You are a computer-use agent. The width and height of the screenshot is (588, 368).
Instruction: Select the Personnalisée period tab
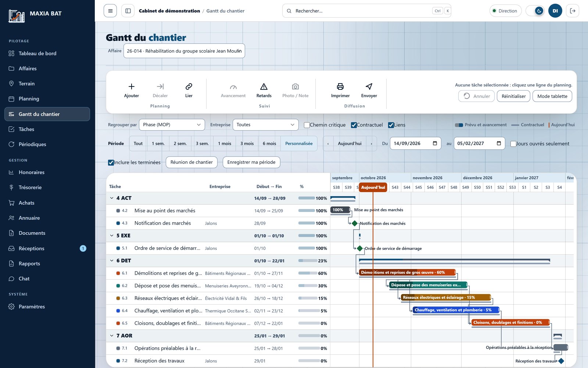coord(299,144)
